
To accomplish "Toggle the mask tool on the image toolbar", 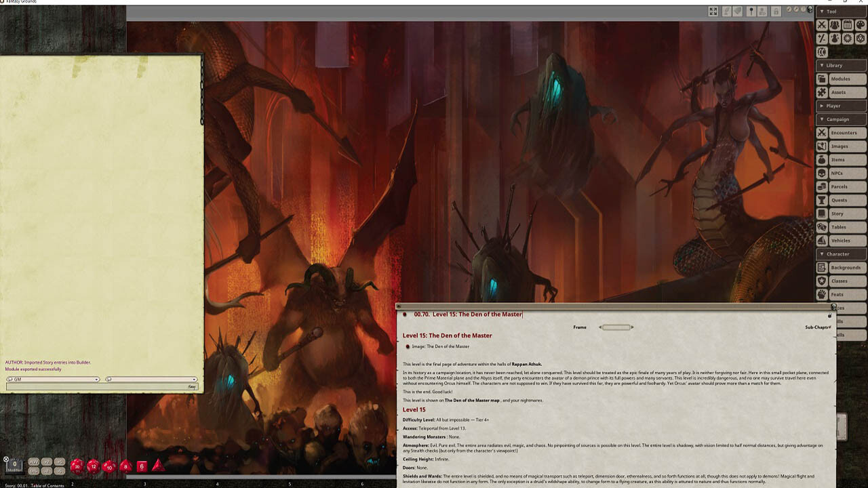I will click(x=736, y=12).
